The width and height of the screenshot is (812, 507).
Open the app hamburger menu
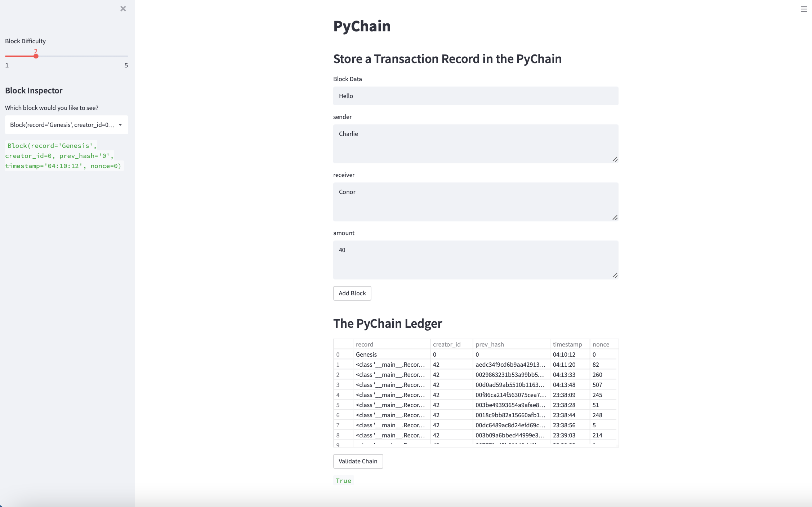click(x=803, y=9)
